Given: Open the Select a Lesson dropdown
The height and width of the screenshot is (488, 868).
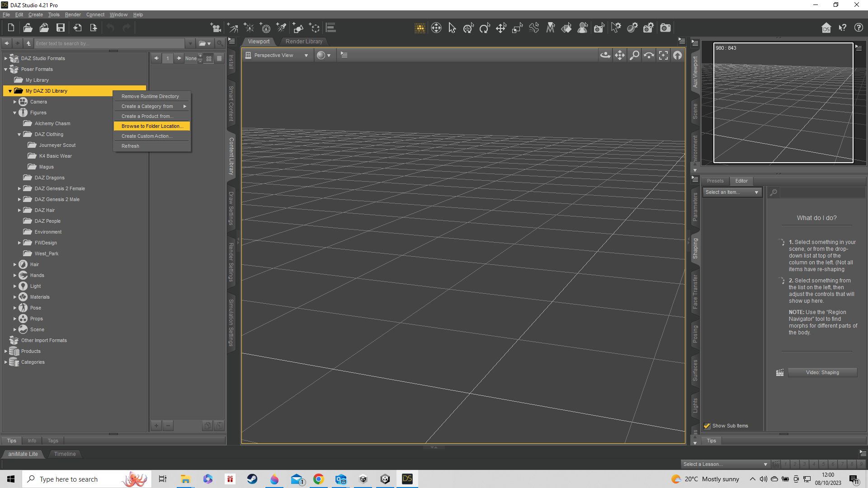Looking at the screenshot, I should [725, 464].
